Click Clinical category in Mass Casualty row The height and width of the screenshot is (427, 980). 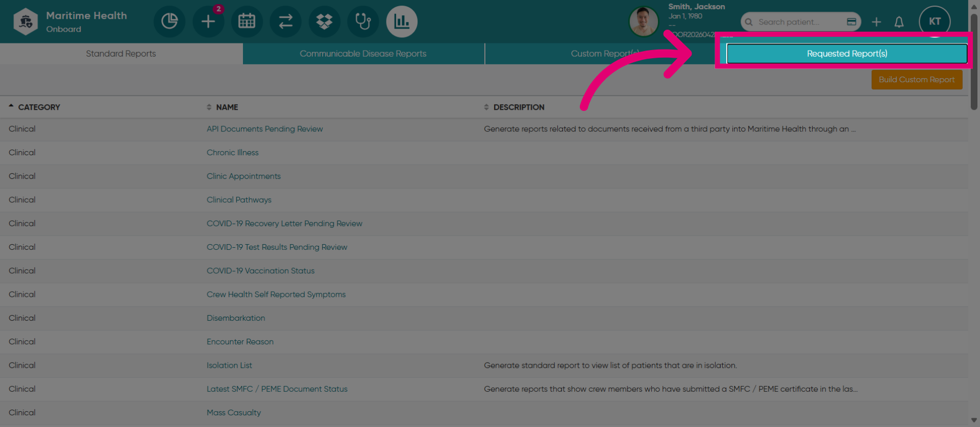[22, 413]
